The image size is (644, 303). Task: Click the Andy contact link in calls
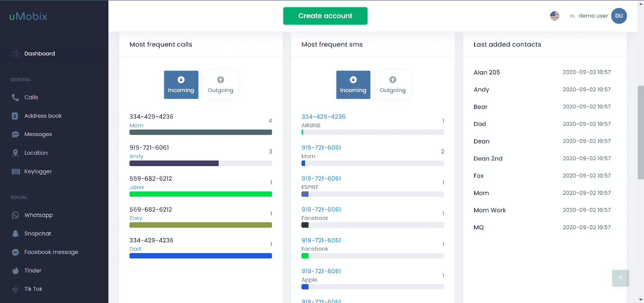point(136,157)
